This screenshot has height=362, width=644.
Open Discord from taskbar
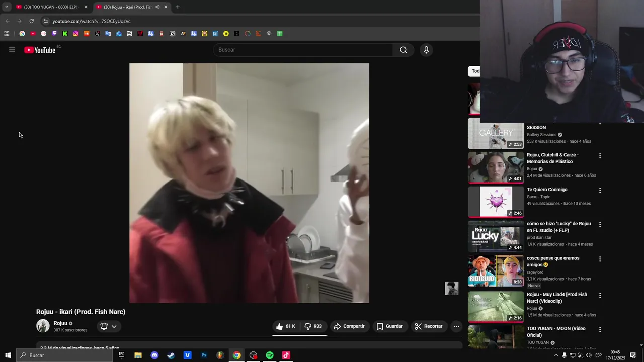coord(154,355)
